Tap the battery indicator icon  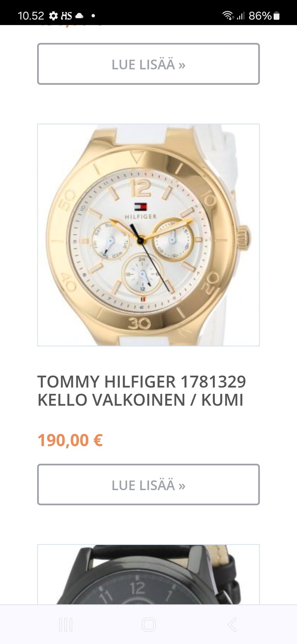(x=277, y=15)
